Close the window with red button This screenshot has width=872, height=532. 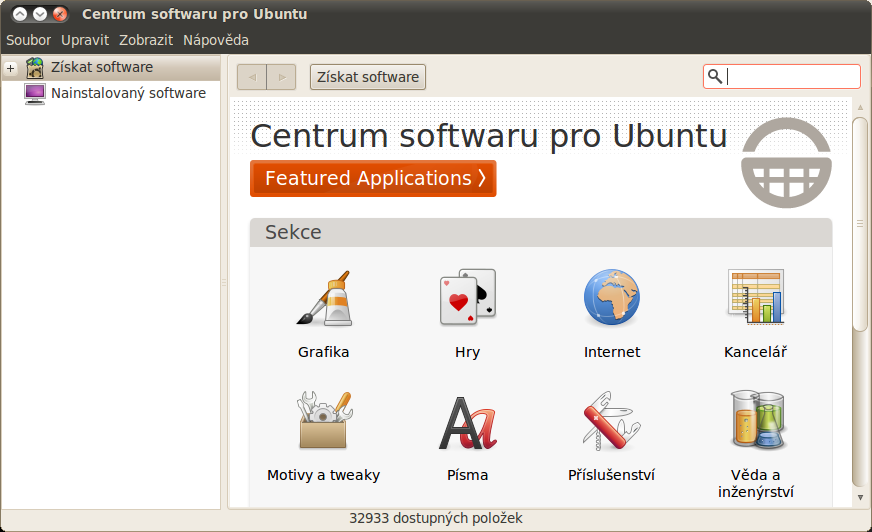60,14
